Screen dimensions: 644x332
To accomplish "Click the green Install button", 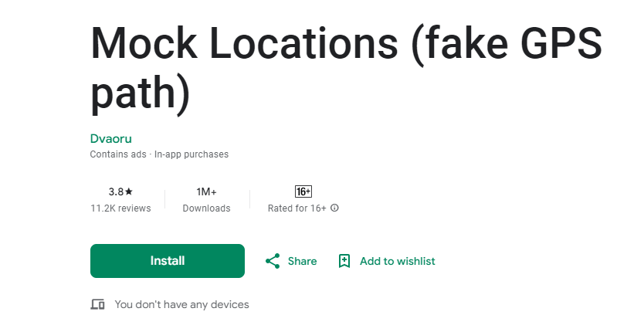I will [167, 261].
